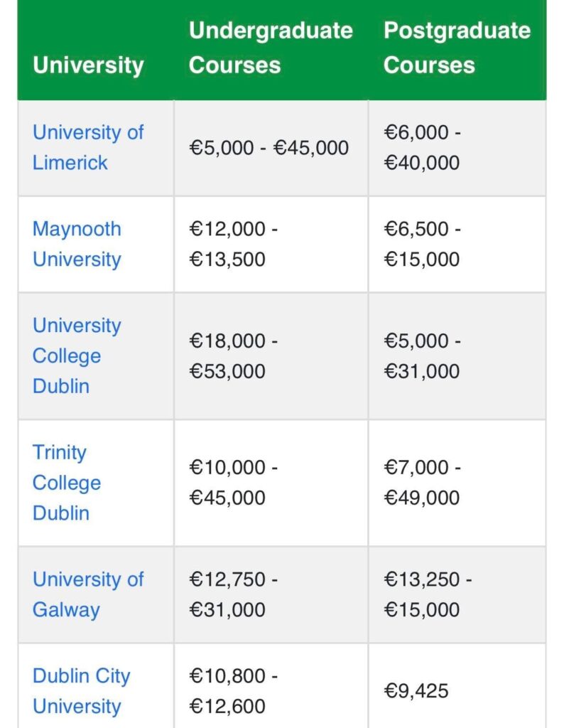
Task: Select Galway undergraduate fee €12,750 - €31,000
Action: (x=233, y=595)
